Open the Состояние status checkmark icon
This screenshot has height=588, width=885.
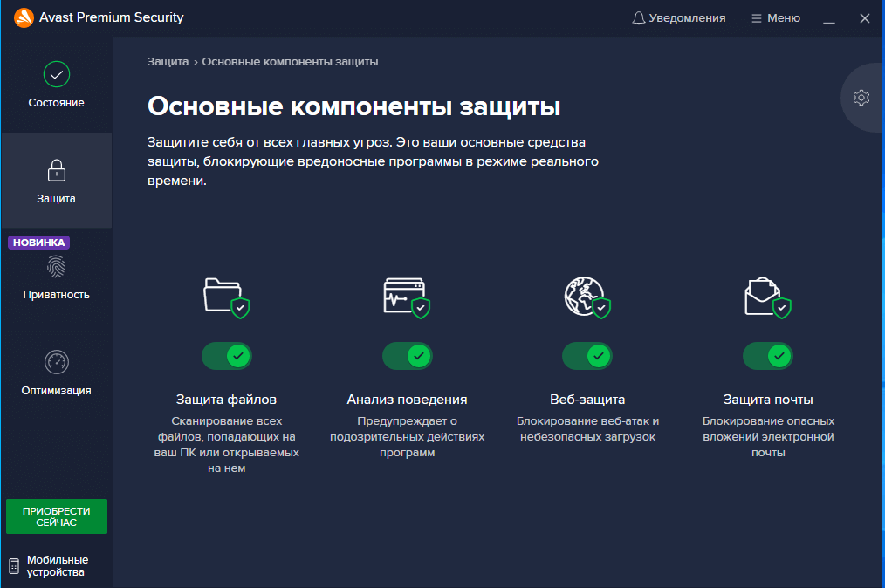point(57,74)
